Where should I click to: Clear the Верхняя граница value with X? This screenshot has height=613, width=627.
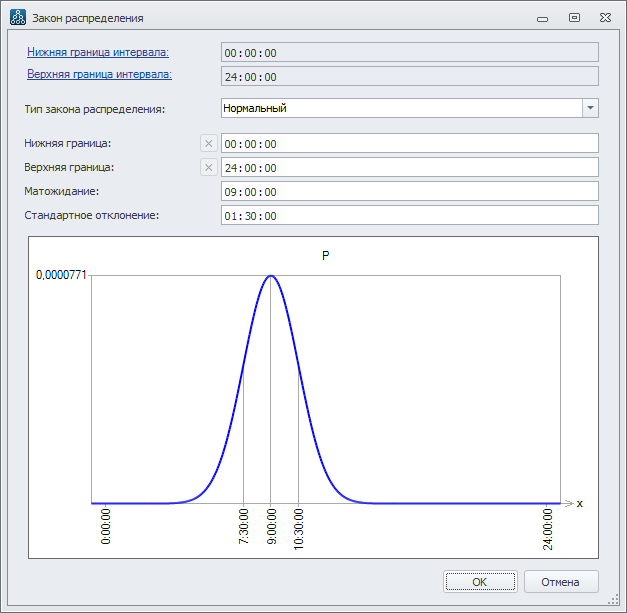209,168
